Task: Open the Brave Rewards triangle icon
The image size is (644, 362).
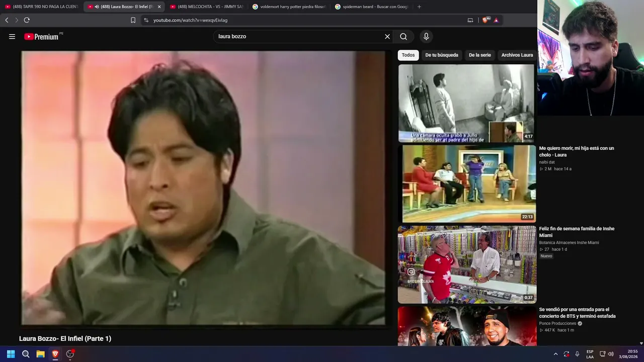Action: (x=496, y=20)
